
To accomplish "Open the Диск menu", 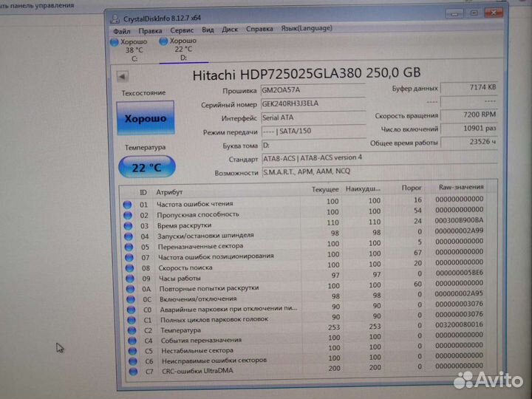I will [230, 30].
